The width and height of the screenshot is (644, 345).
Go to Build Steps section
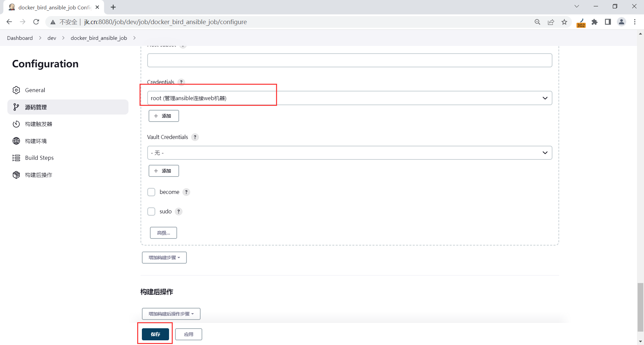(x=68, y=158)
